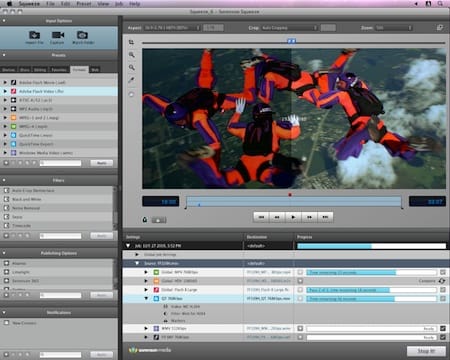Click the add button below the Presets list
The width and height of the screenshot is (450, 360).
[x=6, y=163]
